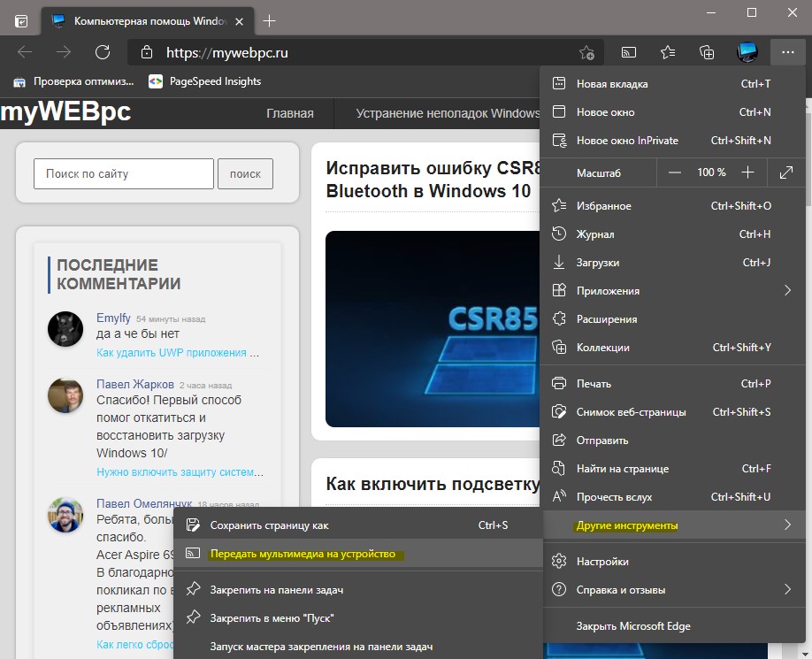This screenshot has height=659, width=812.
Task: Open Настройки from the menu
Action: tap(671, 561)
